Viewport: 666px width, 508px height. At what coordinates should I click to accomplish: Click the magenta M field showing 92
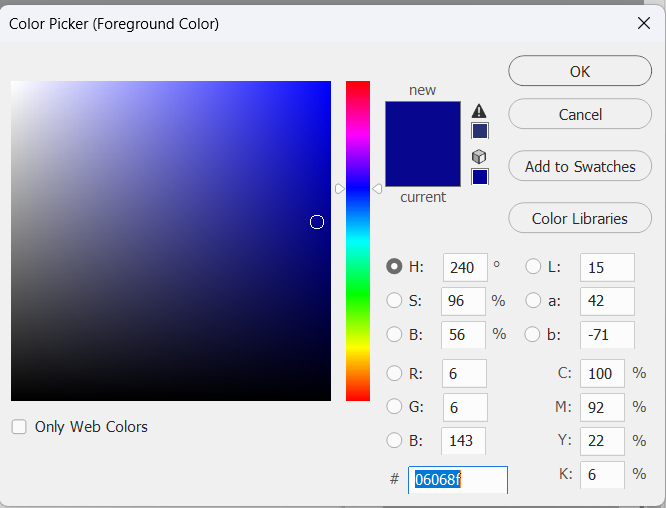602,407
